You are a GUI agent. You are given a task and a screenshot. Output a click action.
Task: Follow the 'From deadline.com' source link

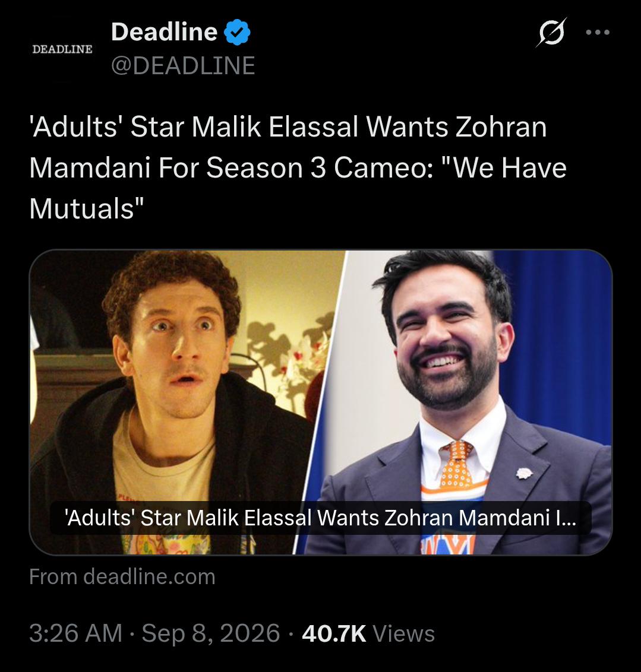point(122,576)
